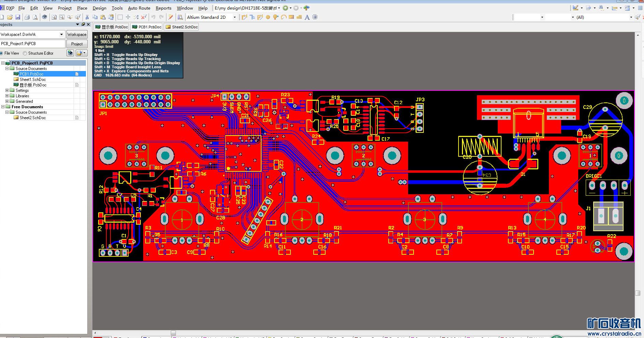Screen dimensions: 644x338
Task: Open Print Preview from the toolbar
Action: click(x=35, y=17)
